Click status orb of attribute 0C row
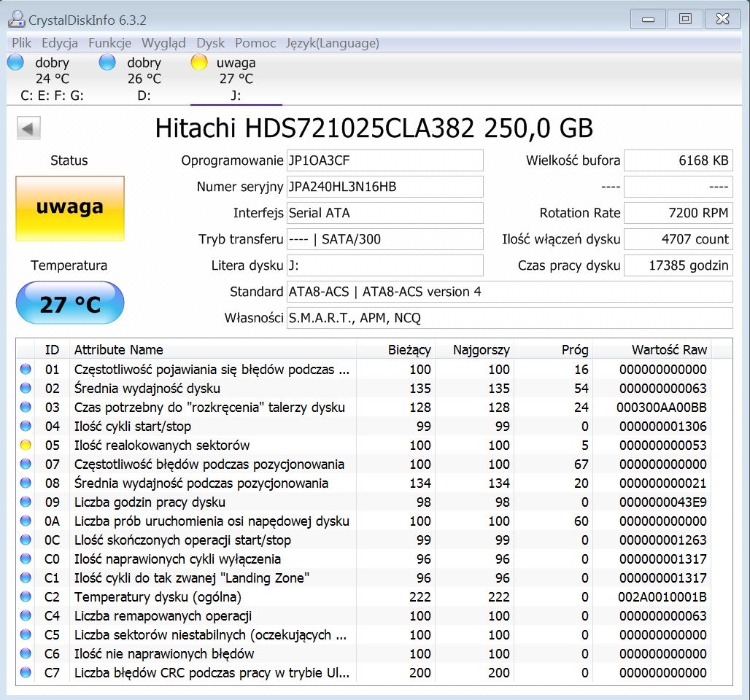 click(26, 540)
